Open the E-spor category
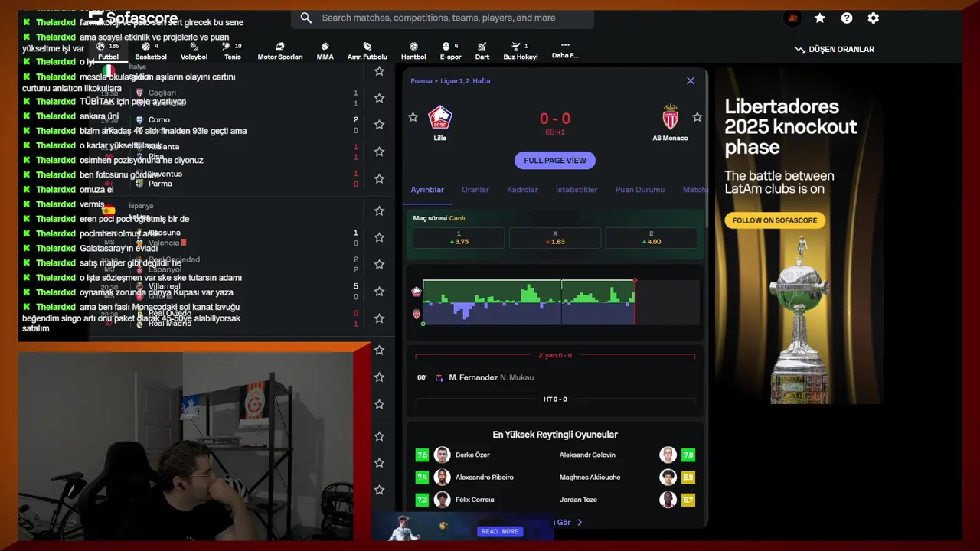 pyautogui.click(x=450, y=51)
